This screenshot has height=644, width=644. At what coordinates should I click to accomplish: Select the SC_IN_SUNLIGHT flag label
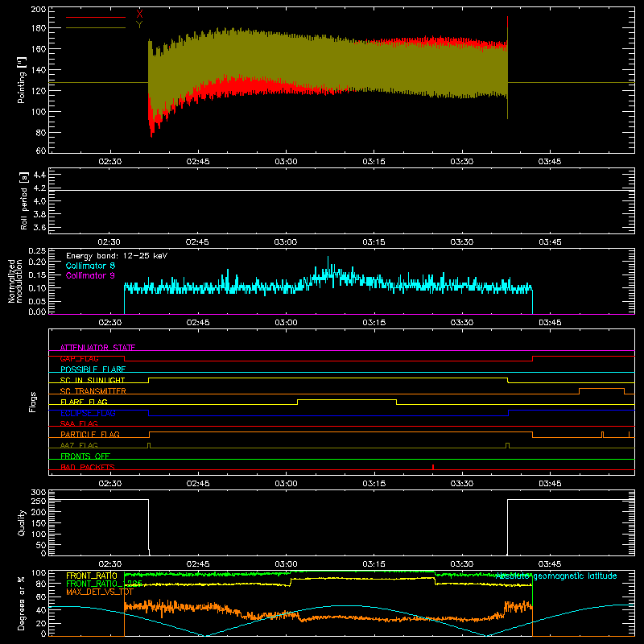[x=93, y=380]
